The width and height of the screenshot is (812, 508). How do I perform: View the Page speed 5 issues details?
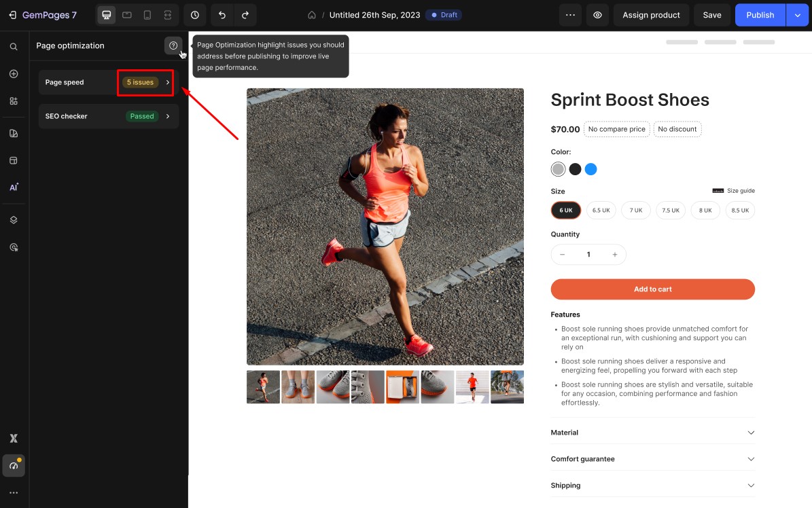(145, 82)
